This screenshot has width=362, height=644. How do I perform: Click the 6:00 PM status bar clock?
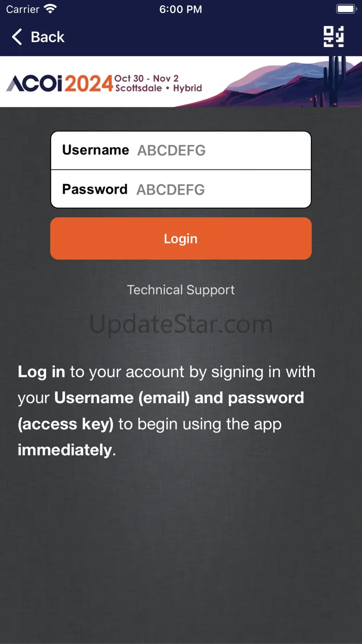(x=181, y=9)
